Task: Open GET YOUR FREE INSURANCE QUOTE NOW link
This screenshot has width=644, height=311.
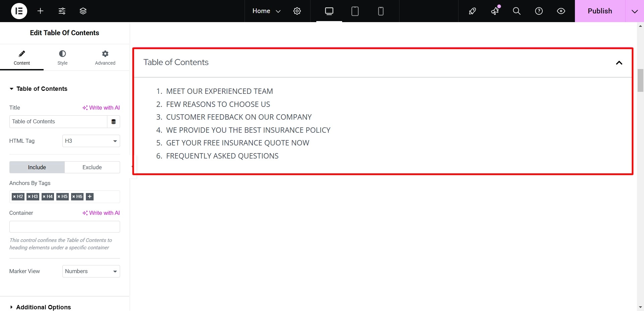Action: tap(237, 143)
